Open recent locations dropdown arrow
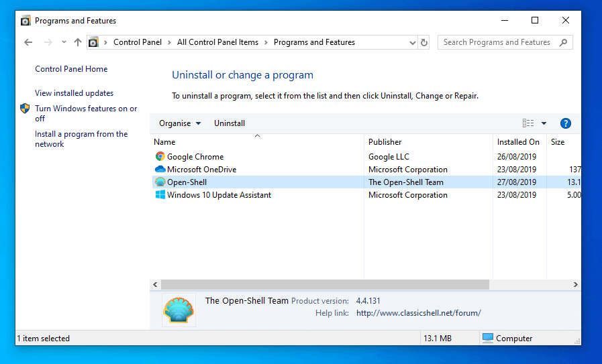 pos(64,42)
